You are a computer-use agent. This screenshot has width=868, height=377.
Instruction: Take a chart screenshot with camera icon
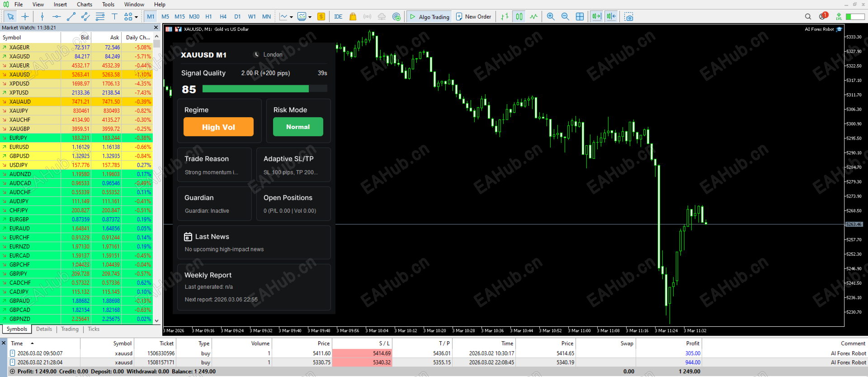tap(629, 17)
